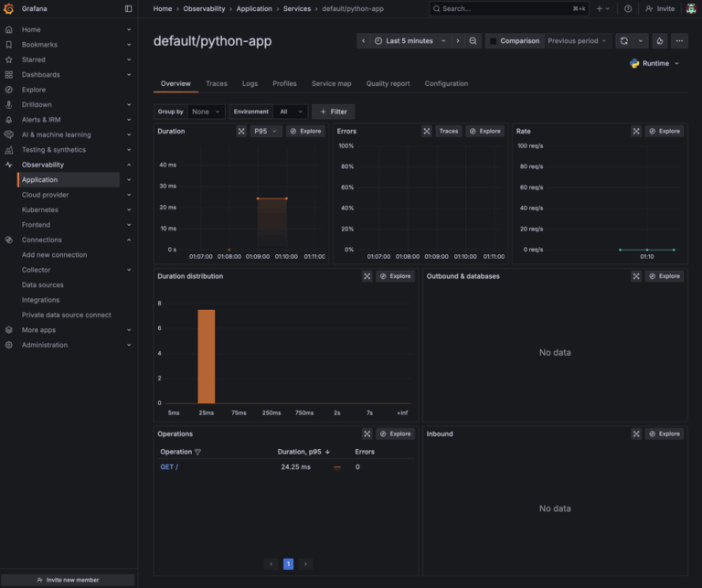702x588 pixels.
Task: Expand the More apps sidebar section
Action: coord(129,330)
